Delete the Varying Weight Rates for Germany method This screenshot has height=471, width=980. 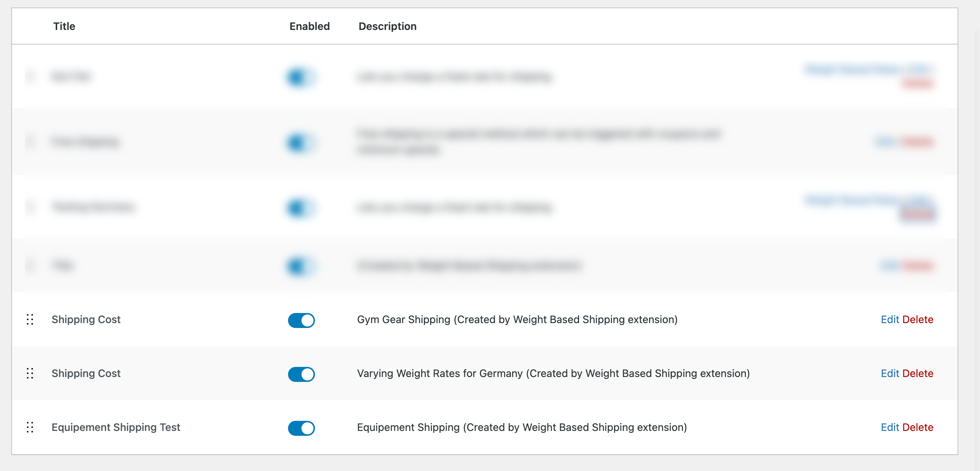point(918,373)
